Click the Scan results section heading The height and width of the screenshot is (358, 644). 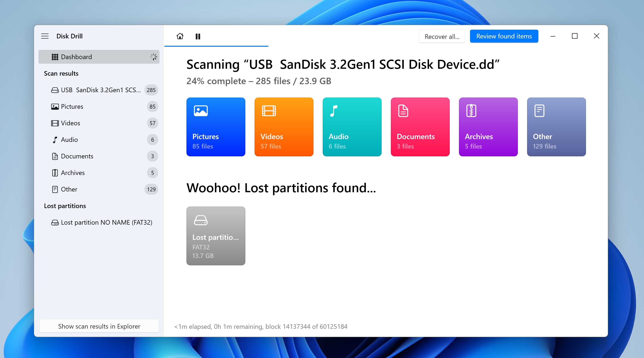(61, 73)
